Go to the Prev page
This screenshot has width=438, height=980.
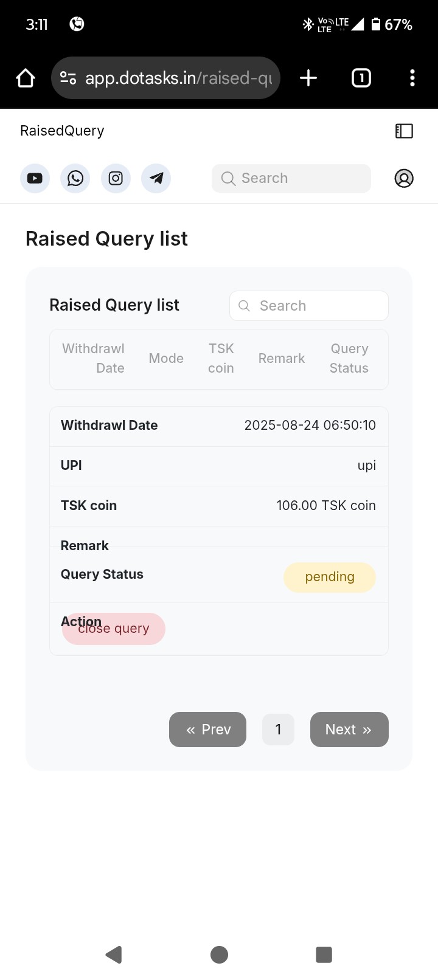click(207, 730)
